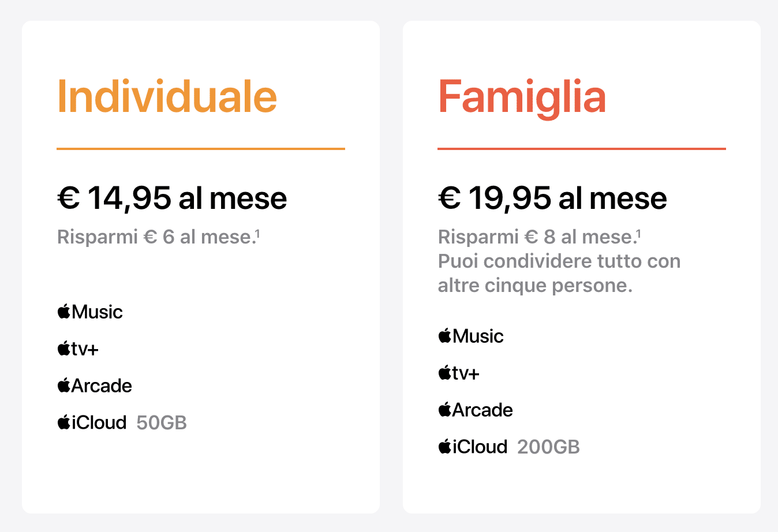The height and width of the screenshot is (532, 778).
Task: Click the Apple Arcade logo in Famiglia plan
Action: coord(476,410)
